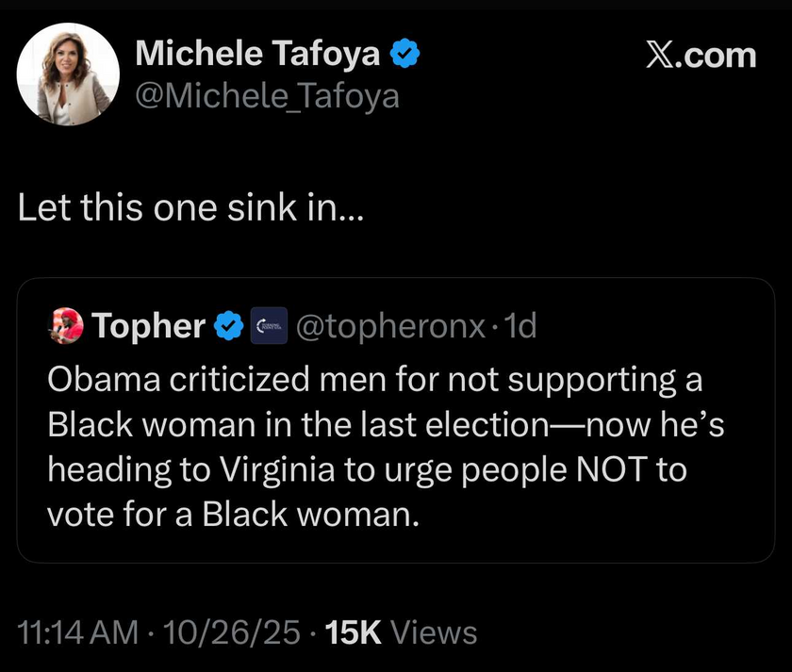This screenshot has height=672, width=792.
Task: Open the Topher display name
Action: click(x=149, y=326)
